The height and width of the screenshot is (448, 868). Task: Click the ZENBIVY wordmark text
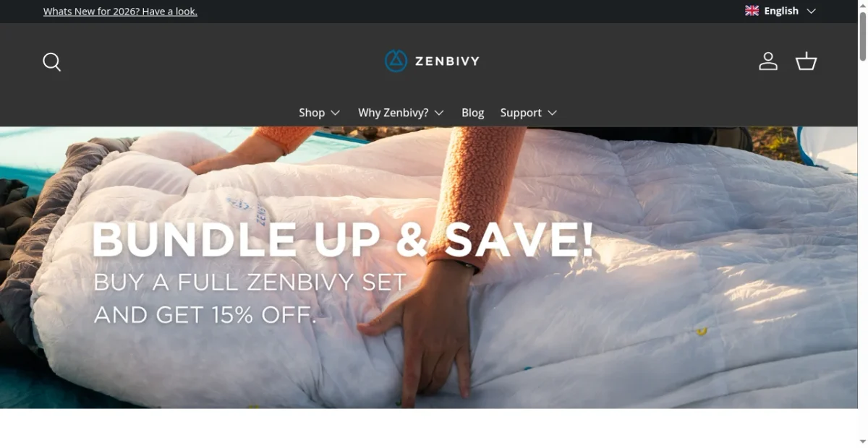pos(447,61)
